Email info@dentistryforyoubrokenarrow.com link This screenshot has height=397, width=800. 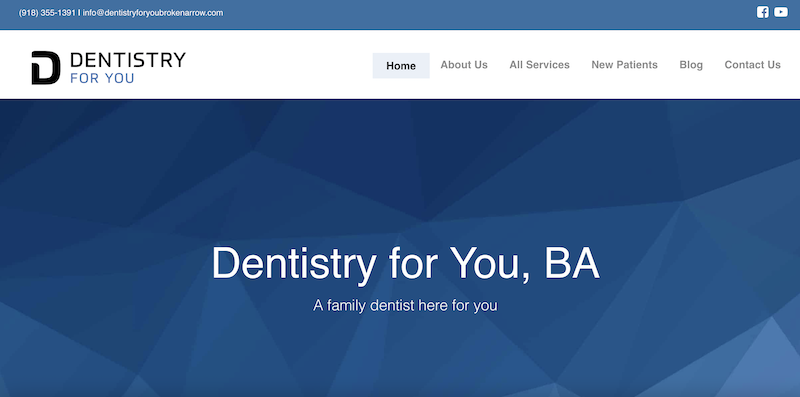click(153, 13)
